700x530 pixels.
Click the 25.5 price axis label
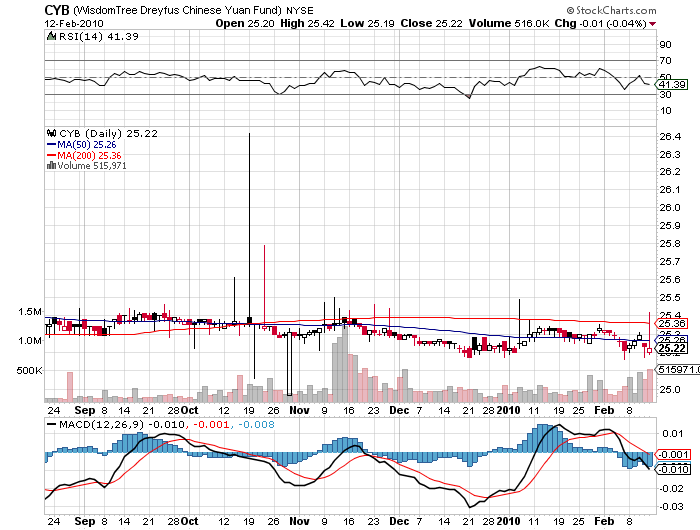click(x=670, y=297)
